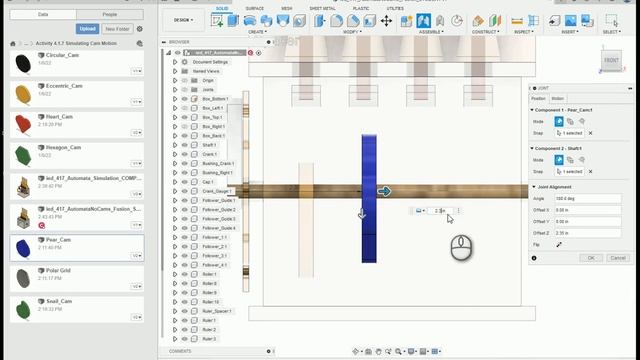
Task: Click the Flip joint alignment icon
Action: point(559,244)
